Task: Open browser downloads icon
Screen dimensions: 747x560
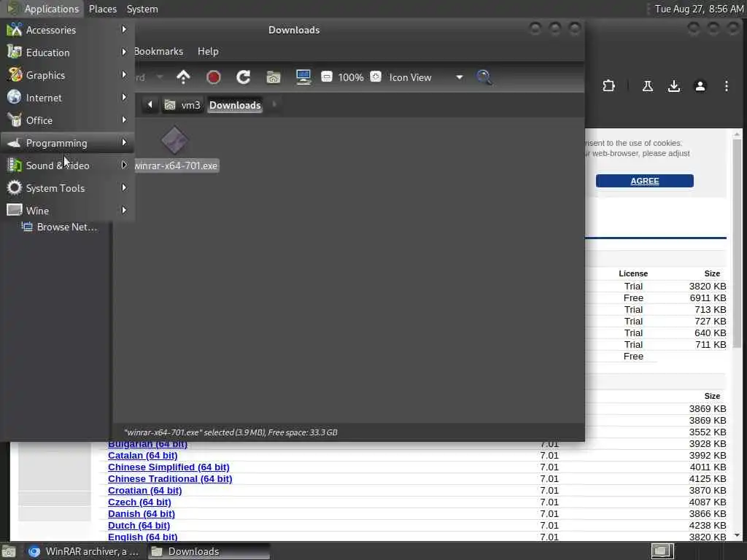Action: [x=673, y=86]
